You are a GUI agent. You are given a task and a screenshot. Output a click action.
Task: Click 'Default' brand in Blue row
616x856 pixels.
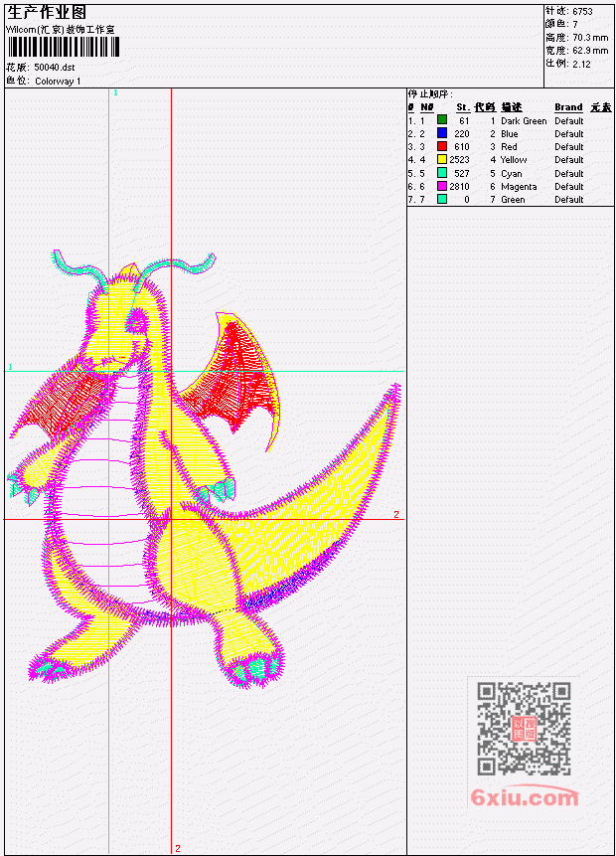(569, 134)
